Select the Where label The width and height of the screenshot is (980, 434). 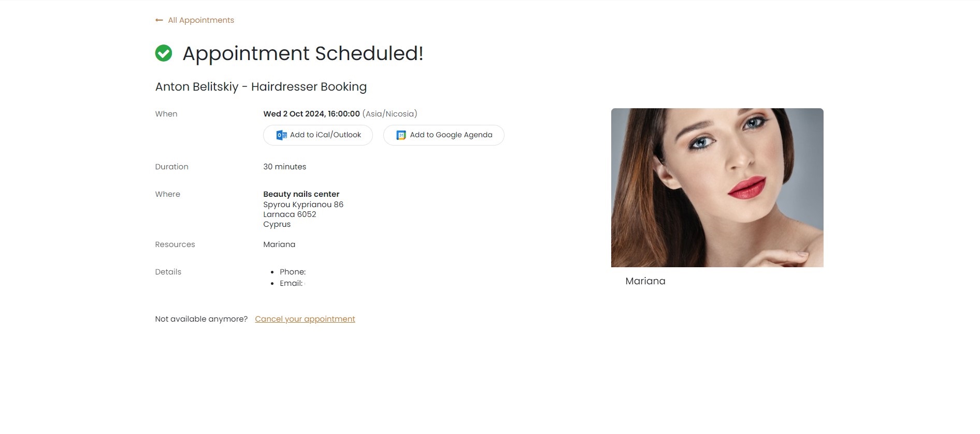tap(168, 194)
